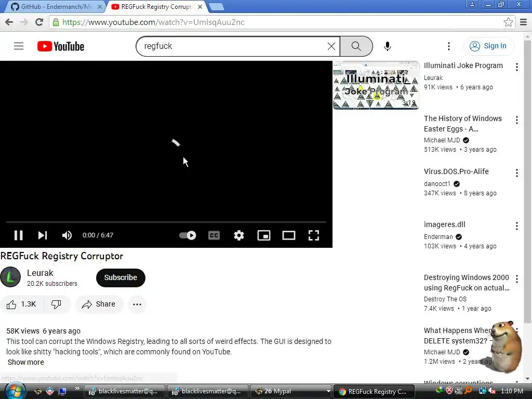Viewport: 532px width, 399px height.
Task: Clear the search box with the X
Action: pos(331,46)
